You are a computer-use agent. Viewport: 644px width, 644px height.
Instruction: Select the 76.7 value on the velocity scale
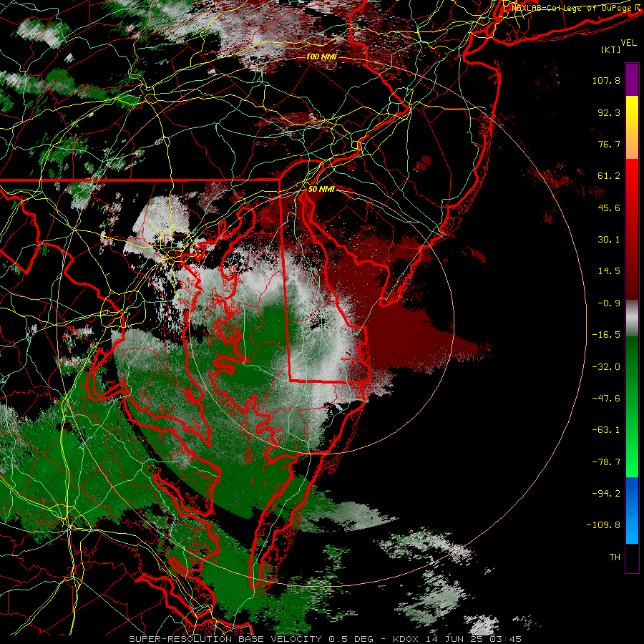coord(609,144)
